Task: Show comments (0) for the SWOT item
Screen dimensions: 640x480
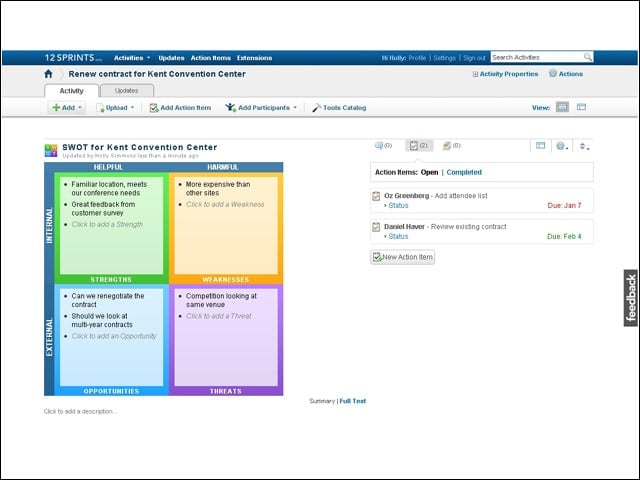Action: pos(383,145)
